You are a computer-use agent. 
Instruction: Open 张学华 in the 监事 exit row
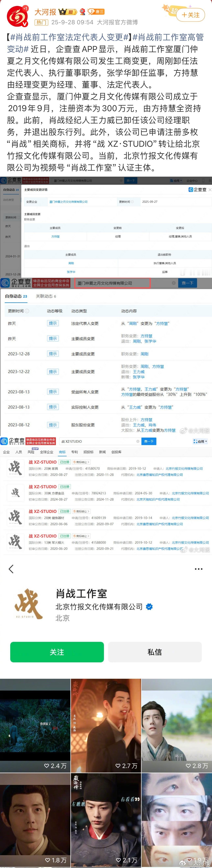point(71,272)
